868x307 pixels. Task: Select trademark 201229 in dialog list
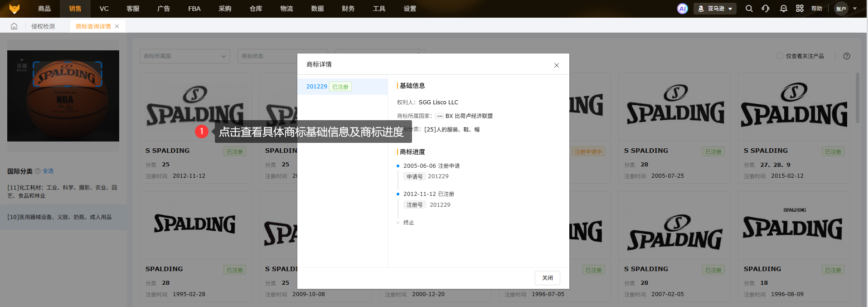point(316,87)
